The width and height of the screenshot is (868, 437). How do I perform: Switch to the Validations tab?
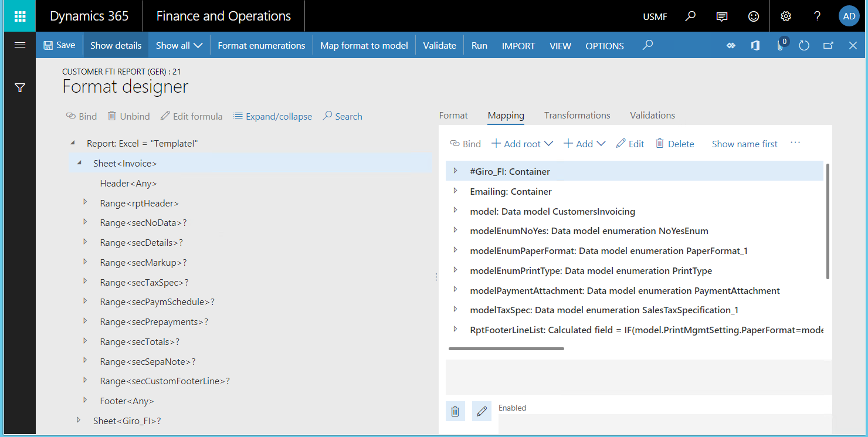652,115
